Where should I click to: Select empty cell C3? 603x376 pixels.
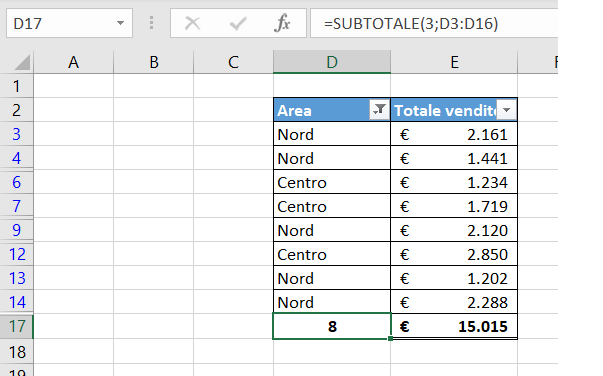click(233, 134)
